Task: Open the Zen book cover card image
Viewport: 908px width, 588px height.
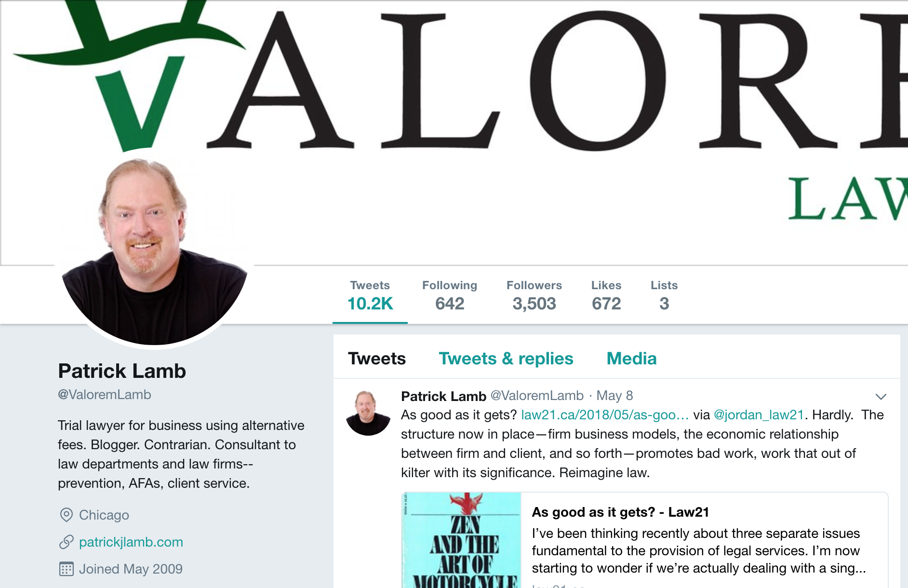Action: click(461, 540)
